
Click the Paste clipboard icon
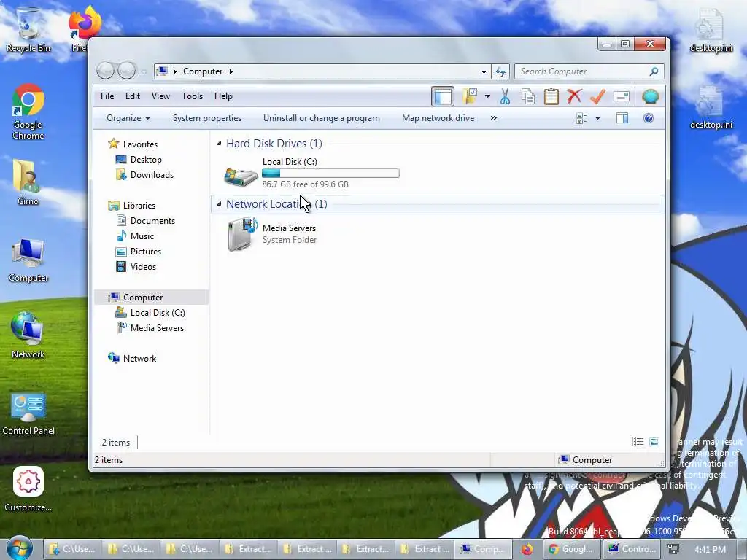pyautogui.click(x=551, y=96)
